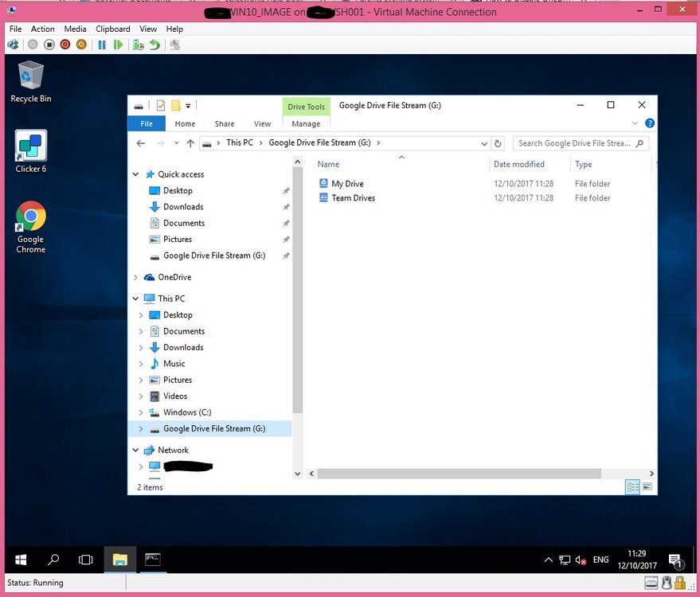Click the Explorer refresh button icon

pyautogui.click(x=498, y=143)
